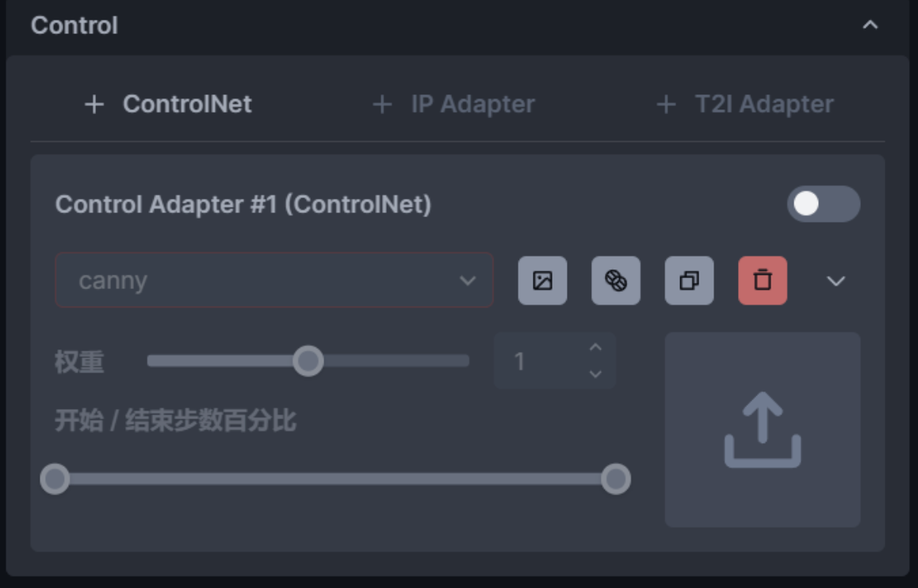Collapse the Control section chevron
918x588 pixels.
click(x=870, y=25)
